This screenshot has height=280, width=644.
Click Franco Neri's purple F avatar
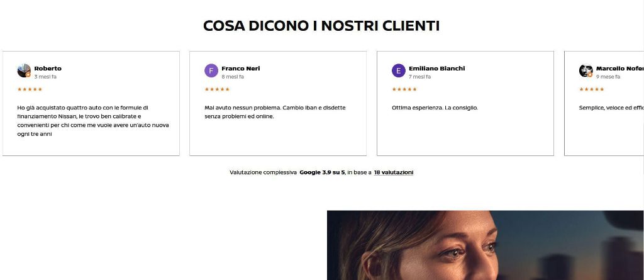tap(211, 70)
